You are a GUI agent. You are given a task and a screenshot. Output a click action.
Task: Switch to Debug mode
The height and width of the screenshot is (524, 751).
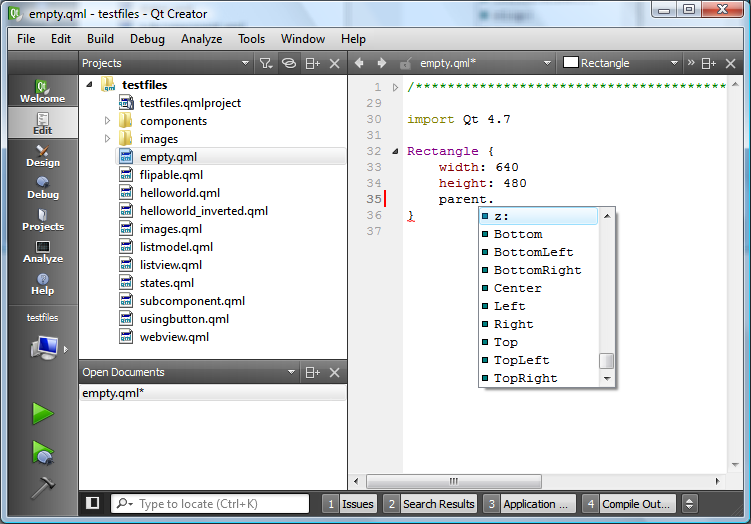(42, 187)
